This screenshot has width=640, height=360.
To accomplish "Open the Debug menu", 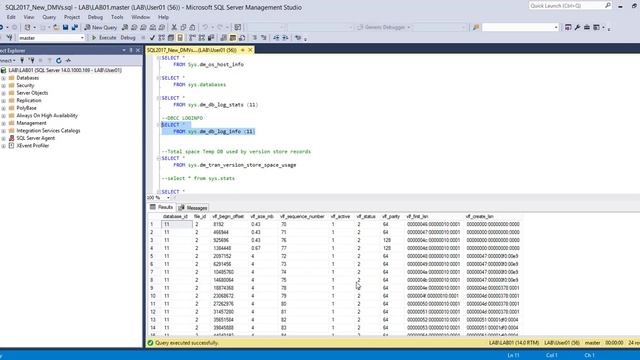I will (x=95, y=17).
